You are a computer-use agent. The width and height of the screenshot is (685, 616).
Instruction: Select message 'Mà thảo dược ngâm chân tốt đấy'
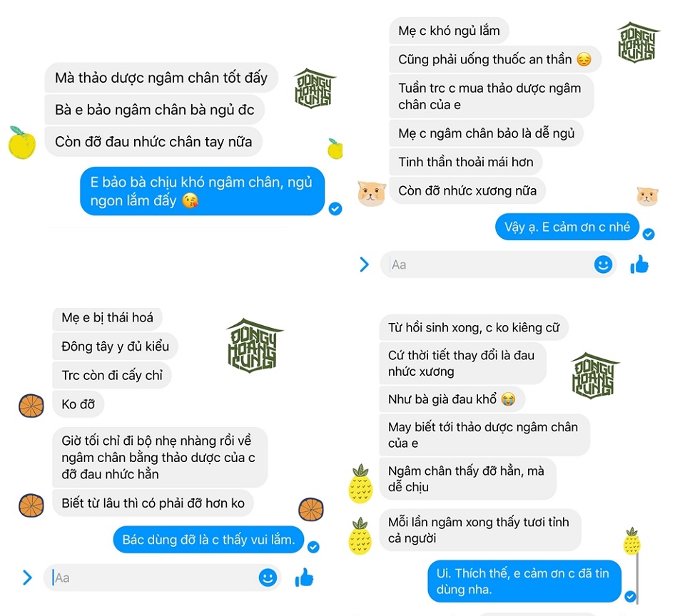pyautogui.click(x=161, y=78)
